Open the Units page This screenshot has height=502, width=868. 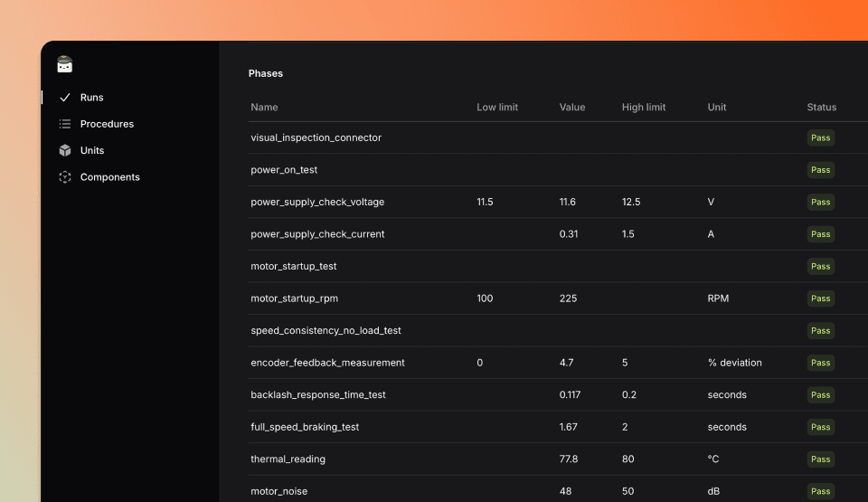pos(92,151)
